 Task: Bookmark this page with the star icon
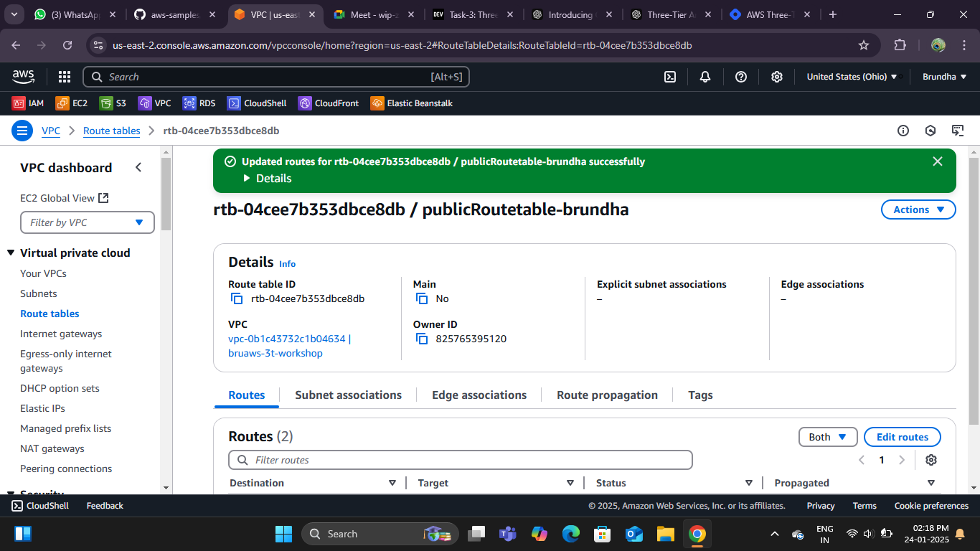coord(864,45)
